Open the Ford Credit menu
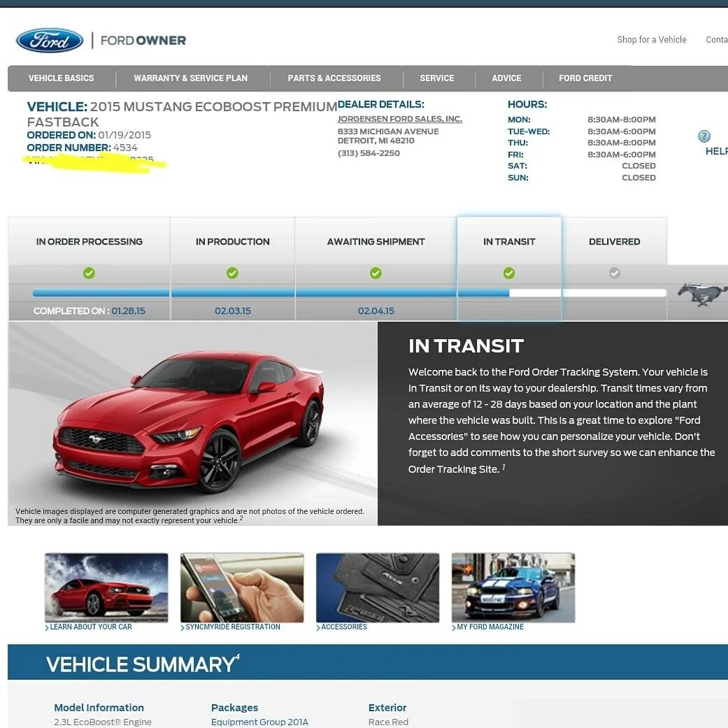 click(x=585, y=78)
